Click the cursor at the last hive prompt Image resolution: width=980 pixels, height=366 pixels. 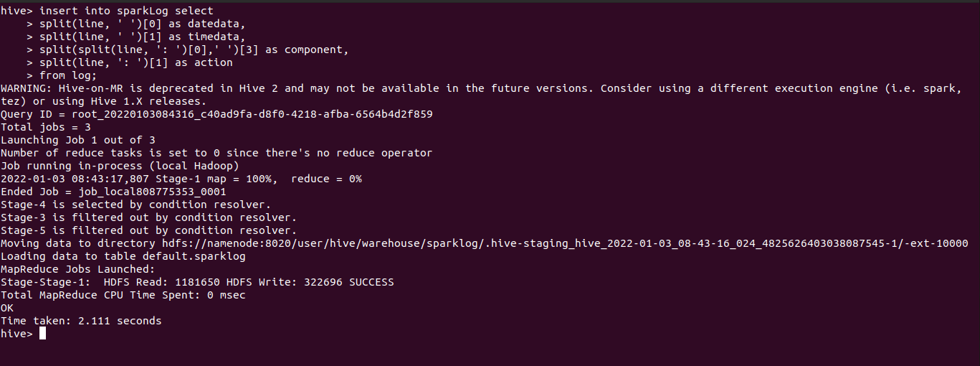coord(43,334)
